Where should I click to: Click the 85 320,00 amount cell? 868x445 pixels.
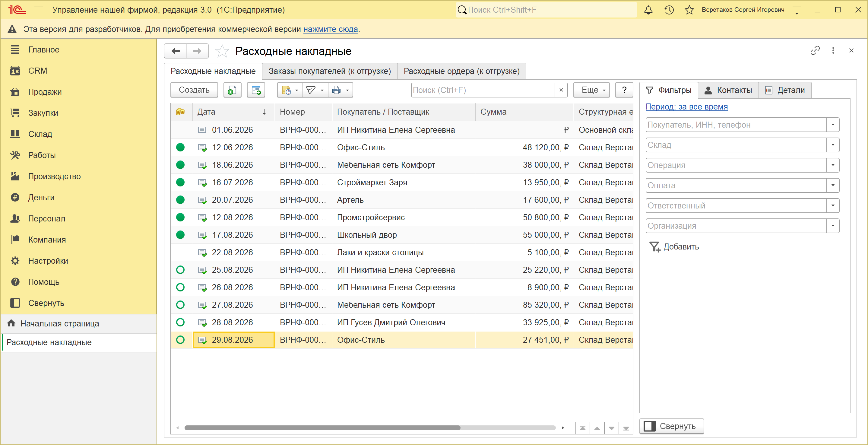pyautogui.click(x=525, y=305)
